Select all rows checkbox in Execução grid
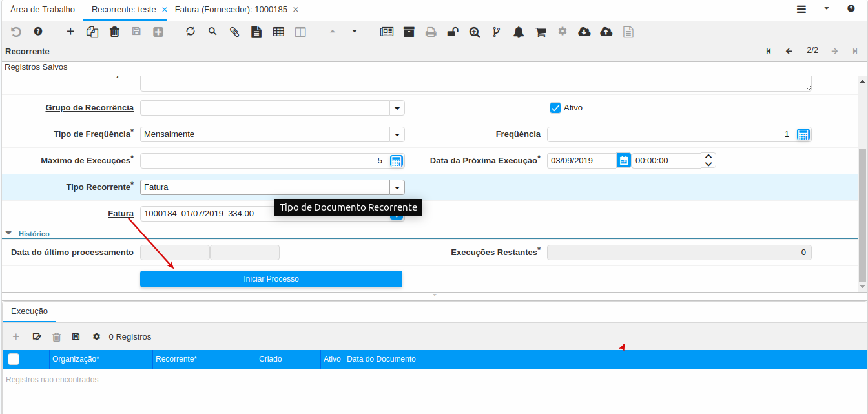 point(14,359)
